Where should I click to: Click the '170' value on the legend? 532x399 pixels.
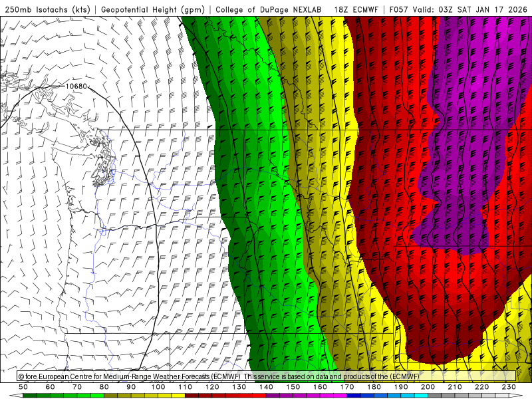click(x=347, y=387)
